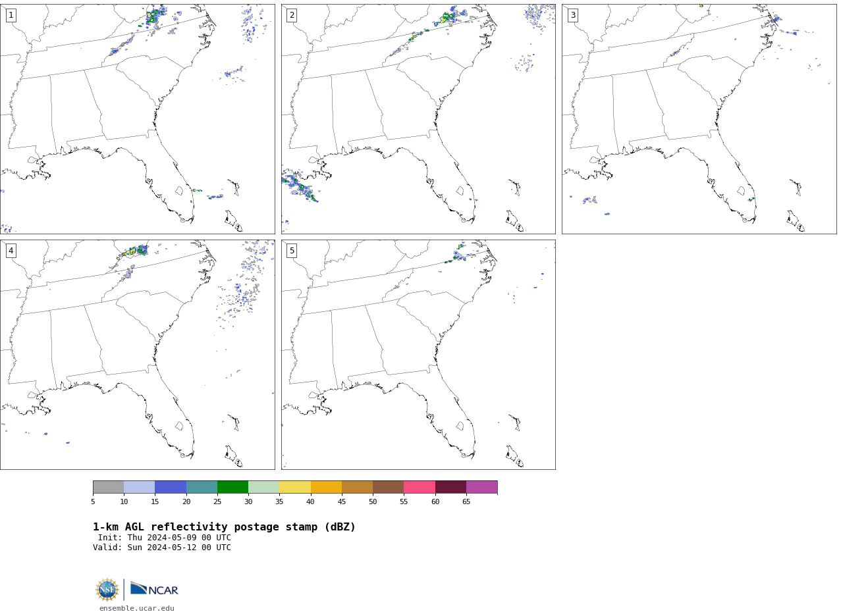This screenshot has width=843, height=616.
Task: Click the blue 15-20 dBZ swatch
Action: (171, 487)
